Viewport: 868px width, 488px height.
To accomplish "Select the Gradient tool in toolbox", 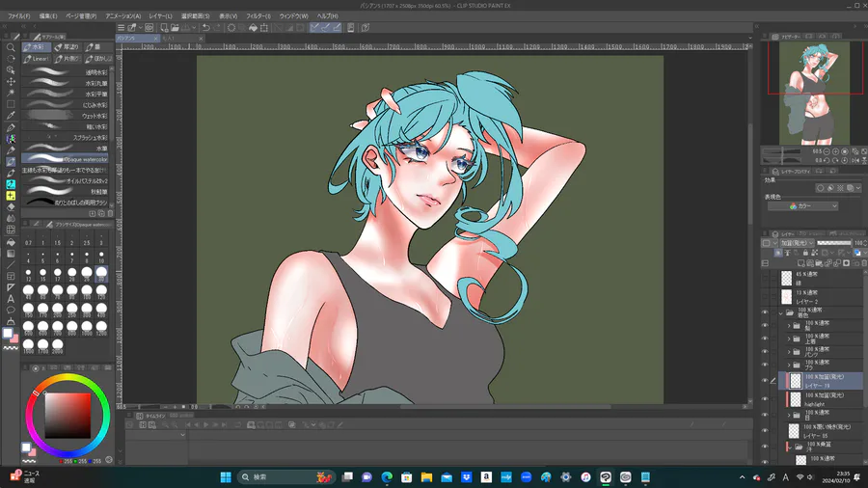I will click(x=11, y=254).
